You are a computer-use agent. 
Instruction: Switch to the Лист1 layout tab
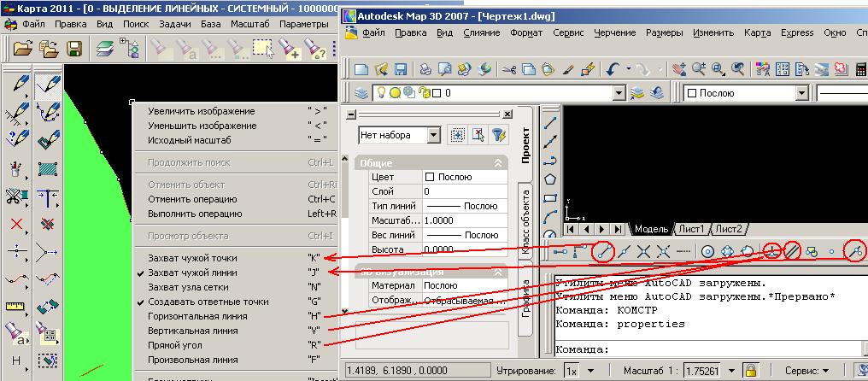[694, 229]
